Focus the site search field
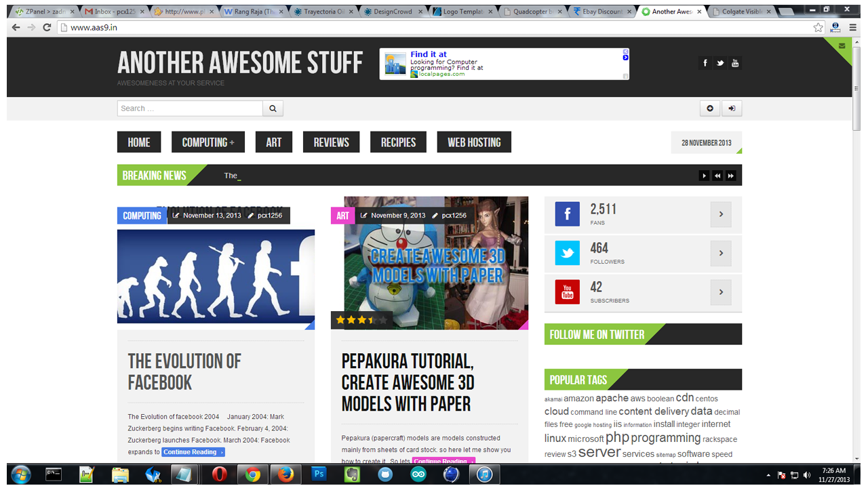 (x=190, y=108)
